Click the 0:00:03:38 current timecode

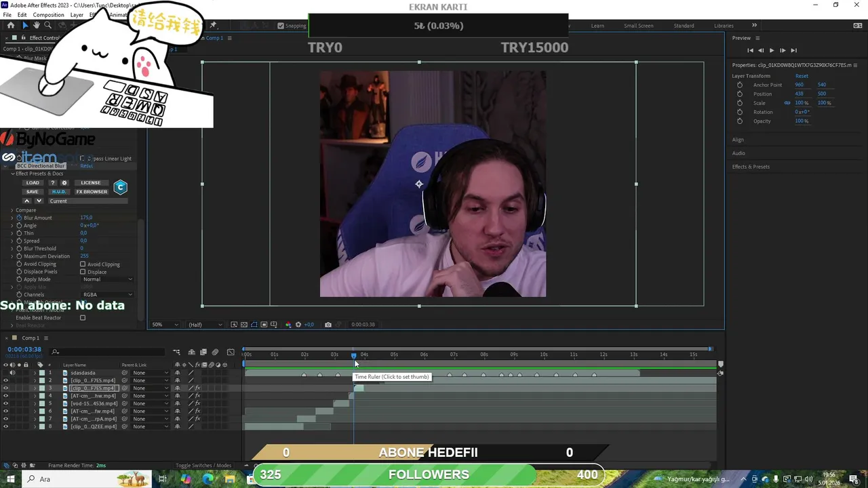(x=24, y=350)
